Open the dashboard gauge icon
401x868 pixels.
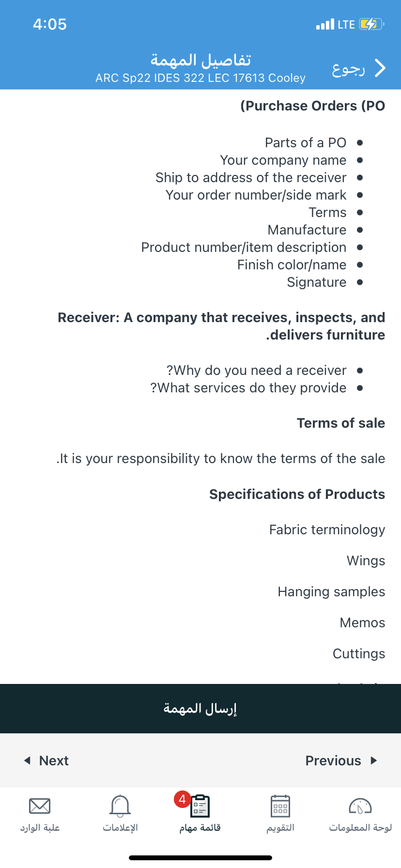[x=360, y=806]
